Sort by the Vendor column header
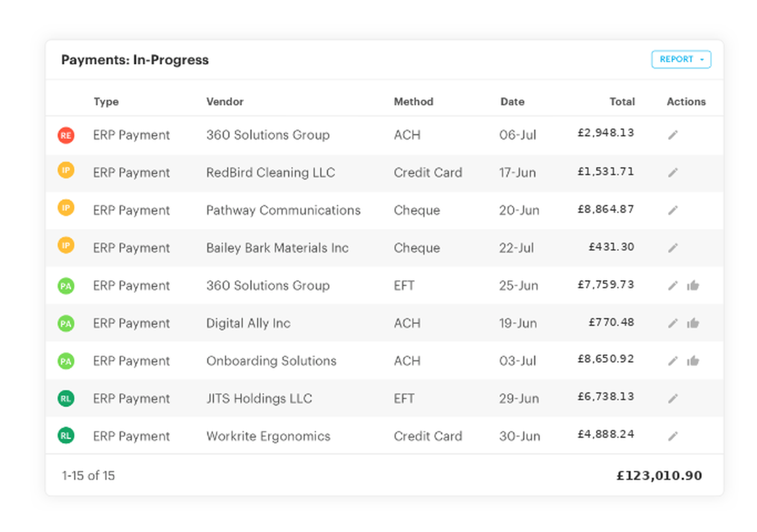Screen dimensions: 757x532 (x=225, y=101)
